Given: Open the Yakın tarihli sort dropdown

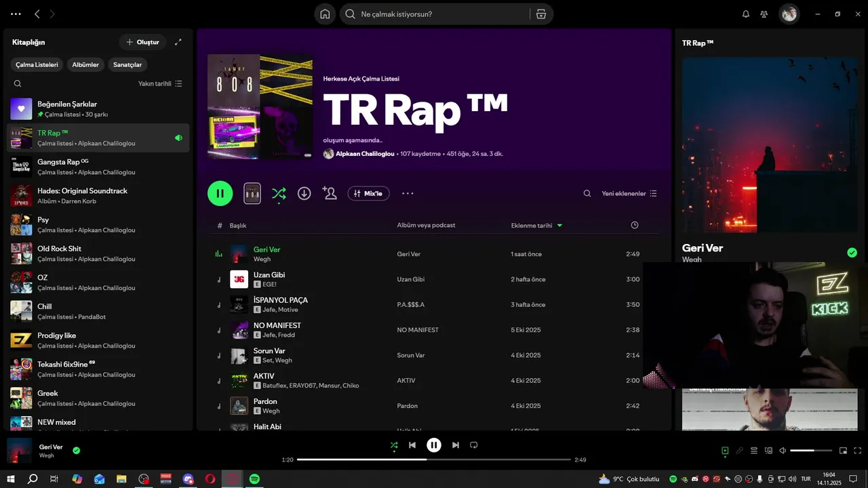Looking at the screenshot, I should click(160, 84).
